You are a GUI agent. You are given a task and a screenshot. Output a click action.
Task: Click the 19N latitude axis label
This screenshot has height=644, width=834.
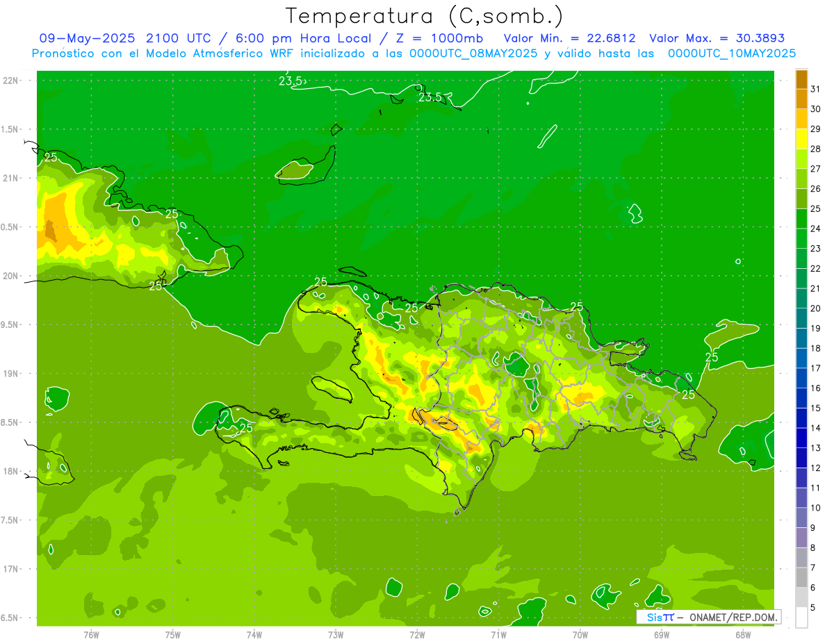point(12,373)
